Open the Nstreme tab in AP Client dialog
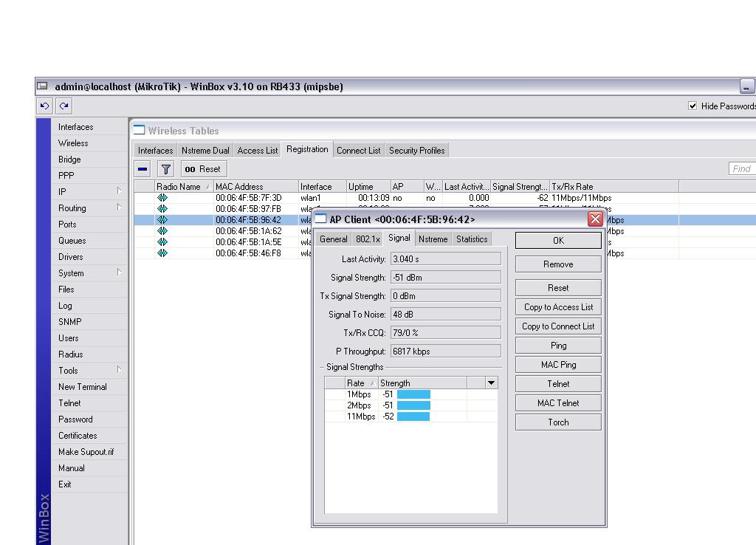This screenshot has width=756, height=545. (x=433, y=239)
